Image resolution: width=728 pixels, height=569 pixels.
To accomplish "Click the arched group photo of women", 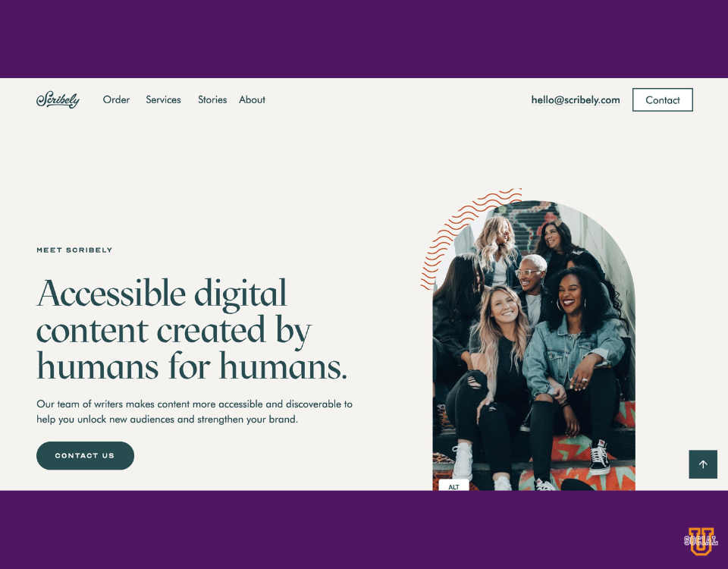I will [x=534, y=346].
